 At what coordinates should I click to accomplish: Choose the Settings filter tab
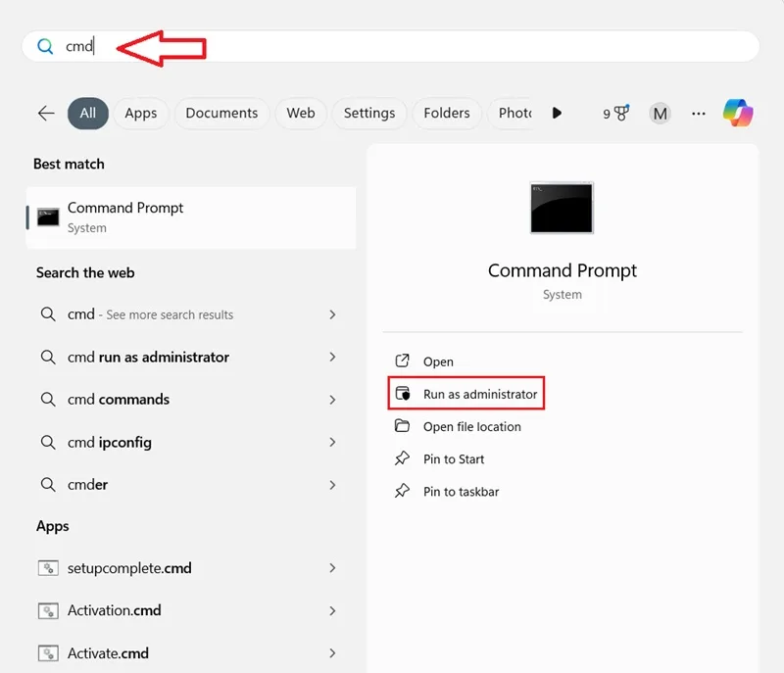coord(369,114)
